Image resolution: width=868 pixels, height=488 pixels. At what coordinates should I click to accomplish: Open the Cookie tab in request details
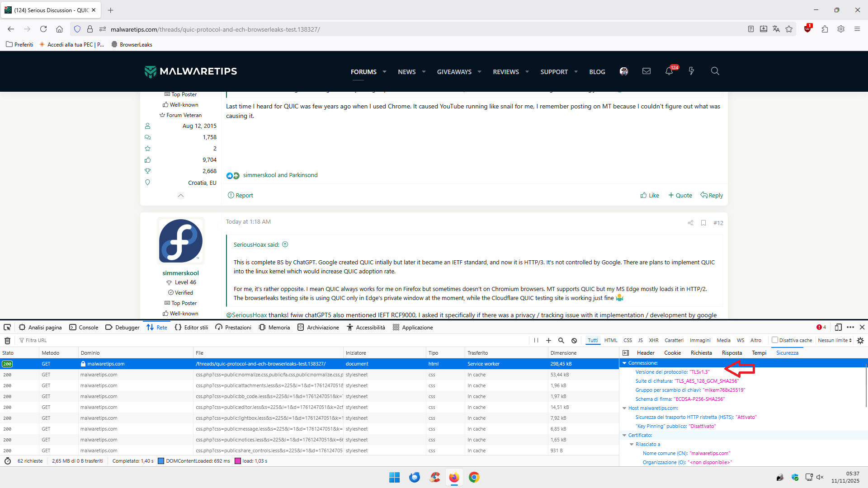pos(672,353)
